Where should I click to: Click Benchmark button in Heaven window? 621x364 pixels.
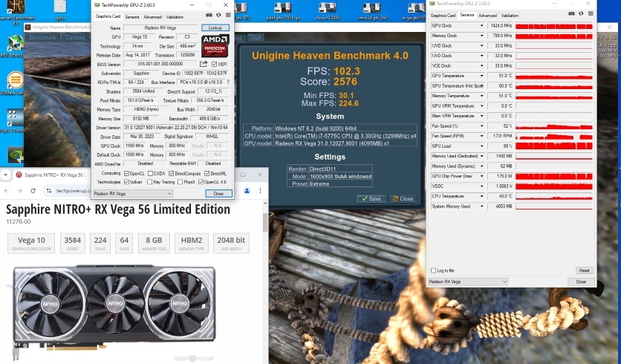tap(43, 38)
